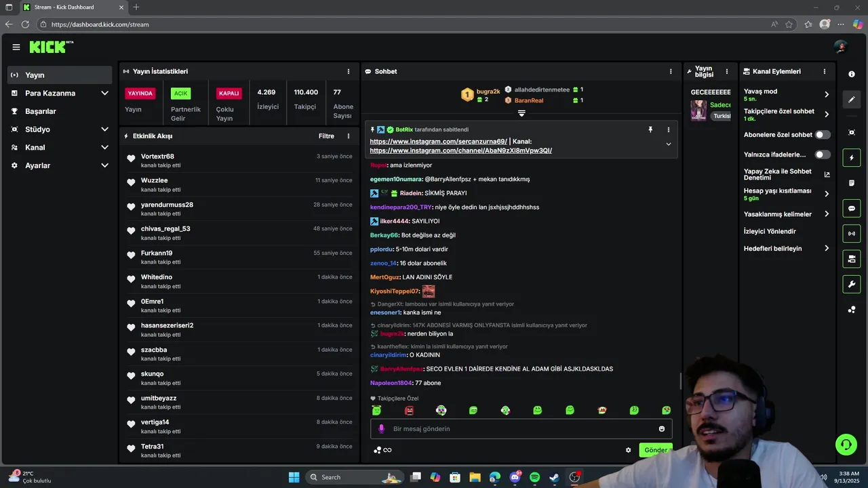This screenshot has width=868, height=488.
Task: Open the pinned message three-dot options
Action: tap(669, 129)
